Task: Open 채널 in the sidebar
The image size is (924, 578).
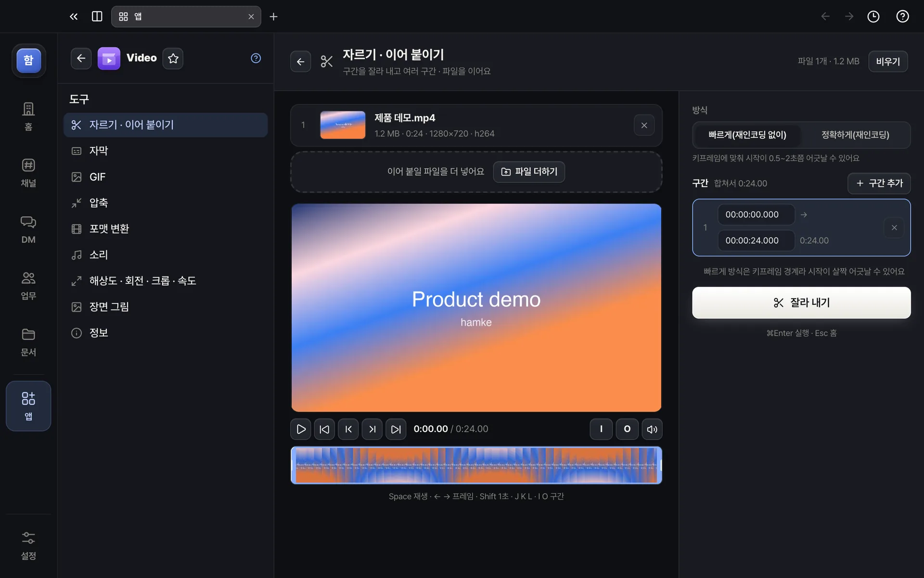Action: click(x=28, y=173)
